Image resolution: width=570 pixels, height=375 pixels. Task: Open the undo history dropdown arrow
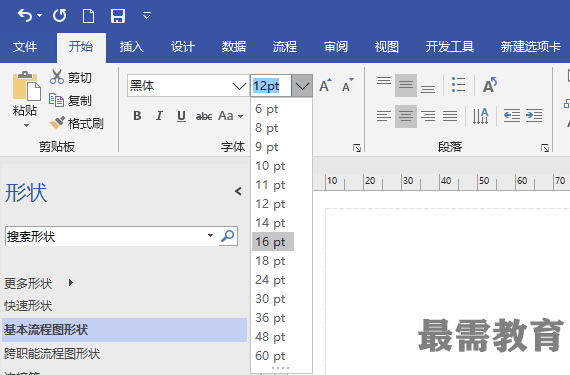[40, 16]
